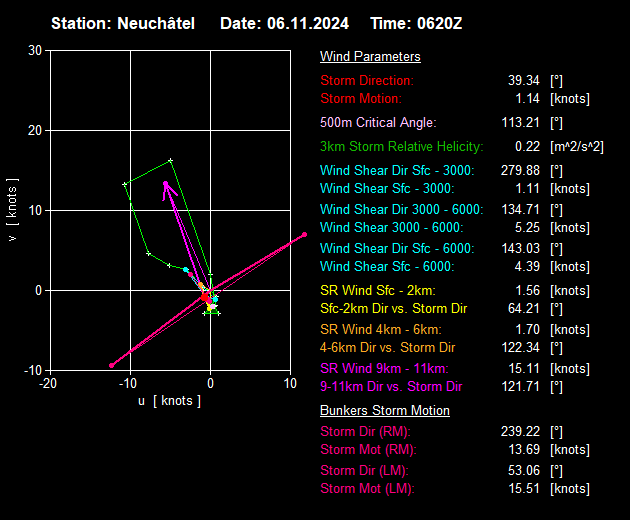
Task: Click the shear value 1.11
Action: click(x=527, y=188)
